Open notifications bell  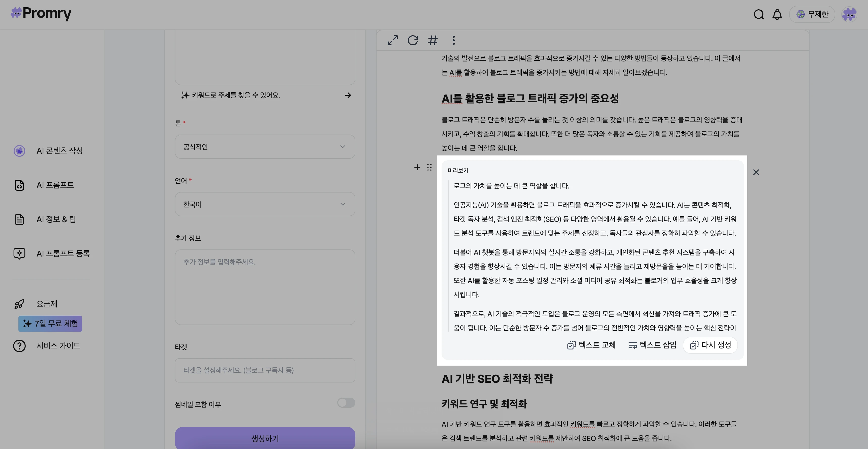(777, 14)
